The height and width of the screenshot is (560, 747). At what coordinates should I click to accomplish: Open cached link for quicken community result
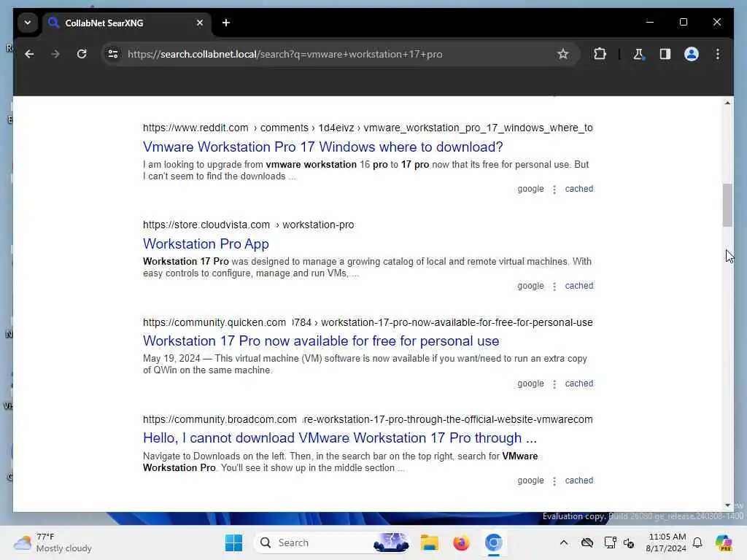tap(578, 384)
